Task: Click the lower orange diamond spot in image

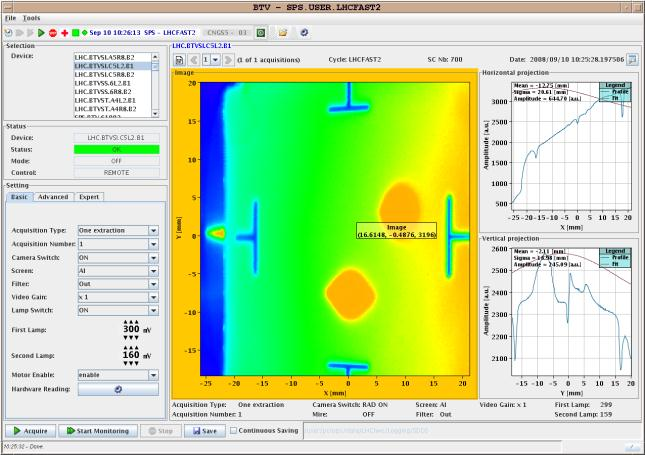Action: (x=350, y=294)
